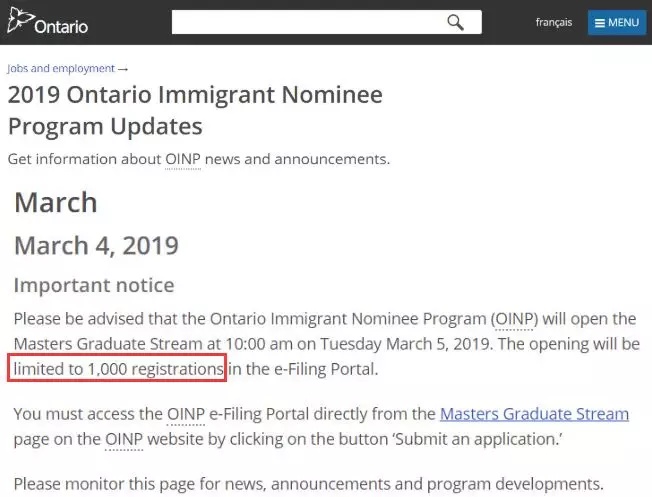Click the Ontario trillium logo icon
This screenshot has width=652, height=497.
pyautogui.click(x=20, y=20)
